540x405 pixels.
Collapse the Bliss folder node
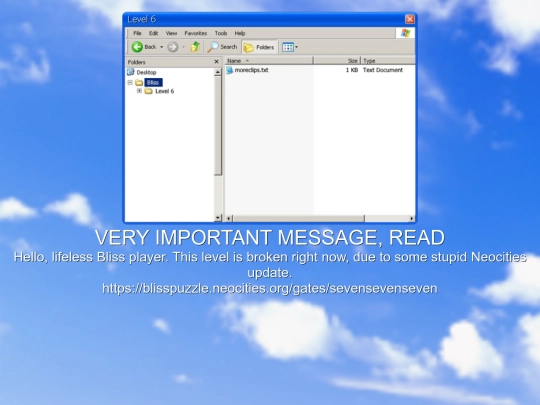tap(130, 82)
